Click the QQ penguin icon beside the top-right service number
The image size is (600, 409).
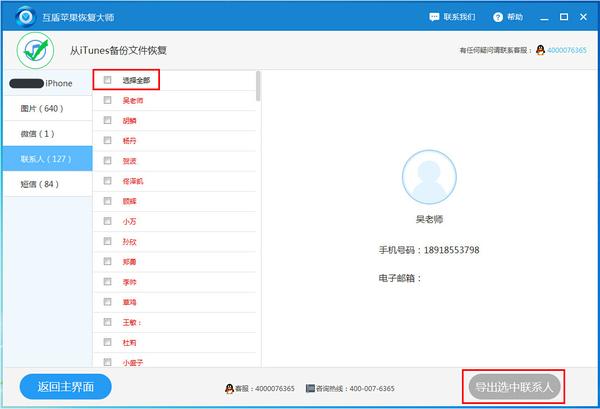click(540, 50)
